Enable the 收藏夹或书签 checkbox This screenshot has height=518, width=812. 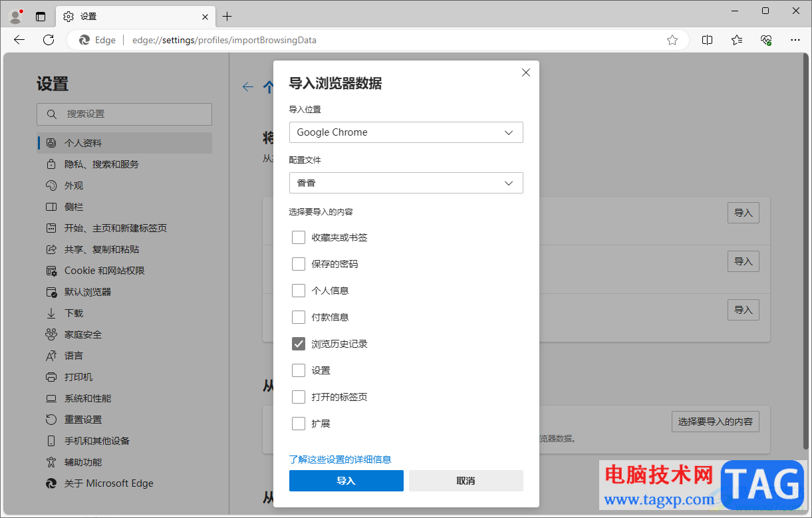299,237
